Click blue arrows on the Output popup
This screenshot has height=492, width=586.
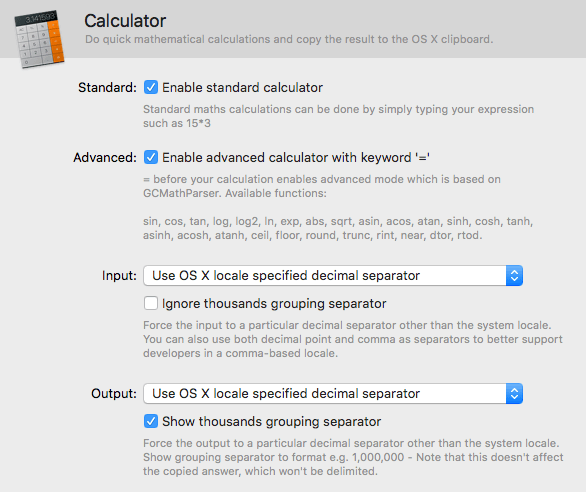click(514, 393)
